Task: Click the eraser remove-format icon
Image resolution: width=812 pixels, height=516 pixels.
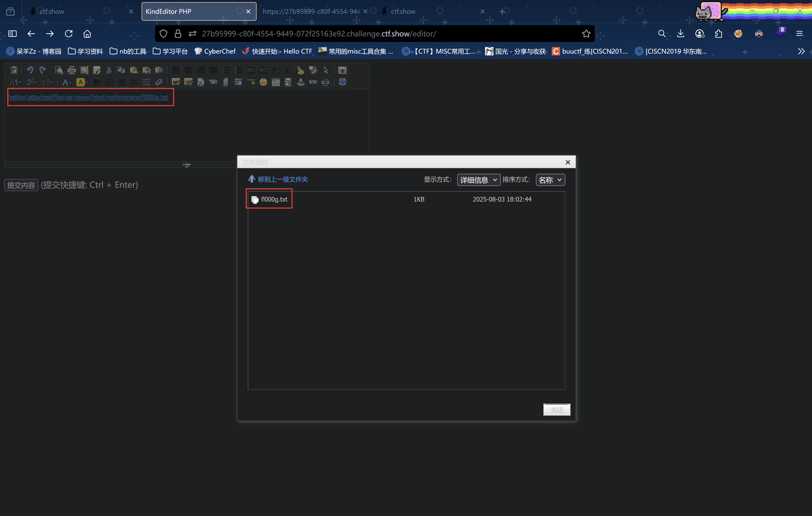Action: 159,82
